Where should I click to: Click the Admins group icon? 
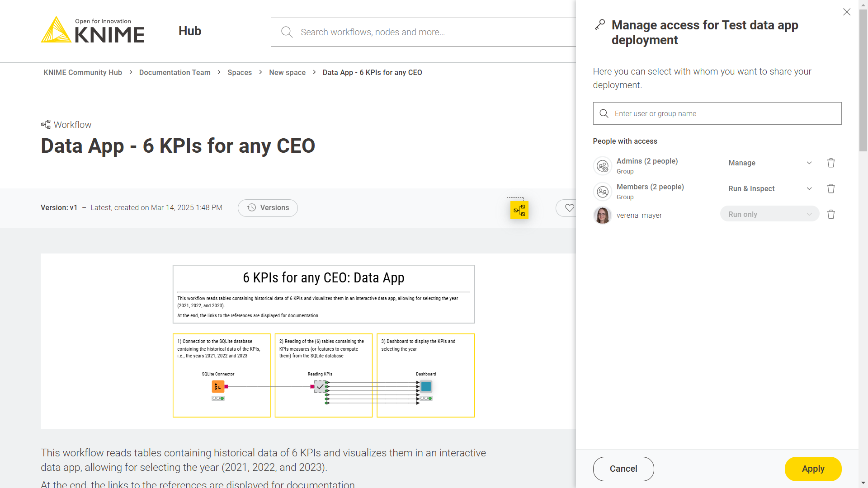coord(602,166)
